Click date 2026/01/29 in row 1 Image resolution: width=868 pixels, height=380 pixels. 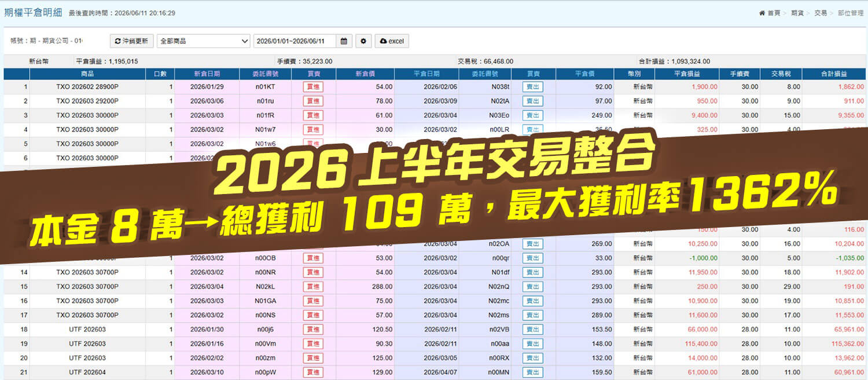(207, 87)
